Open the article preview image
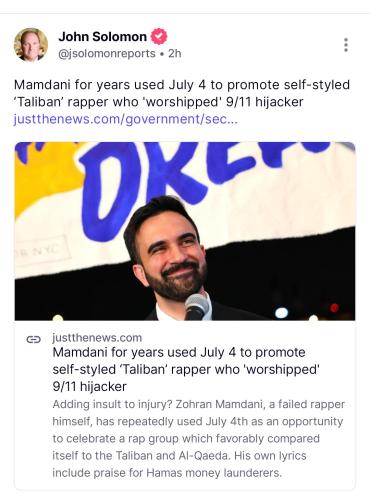This screenshot has height=500, width=370. 185,231
